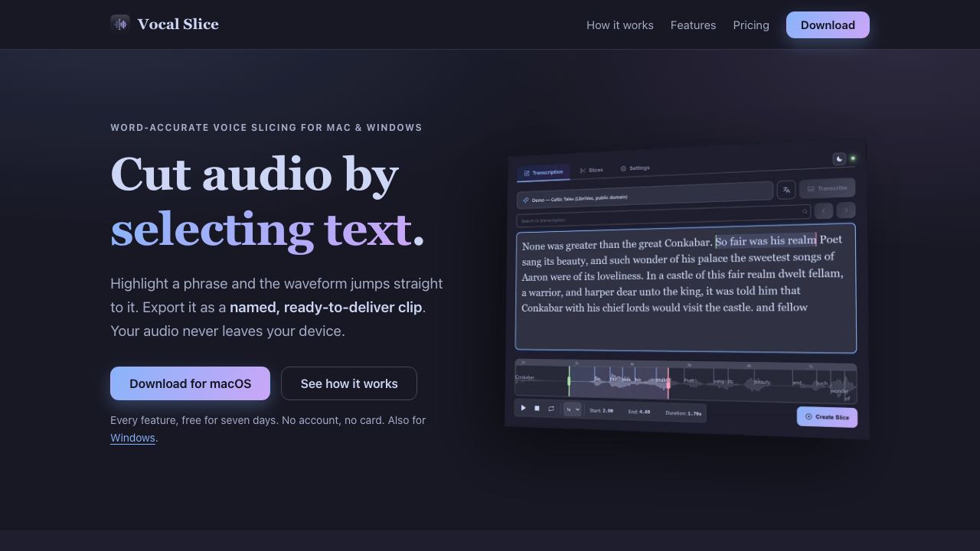This screenshot has height=551, width=980.
Task: Click the gear icon on Settings tab
Action: (623, 168)
